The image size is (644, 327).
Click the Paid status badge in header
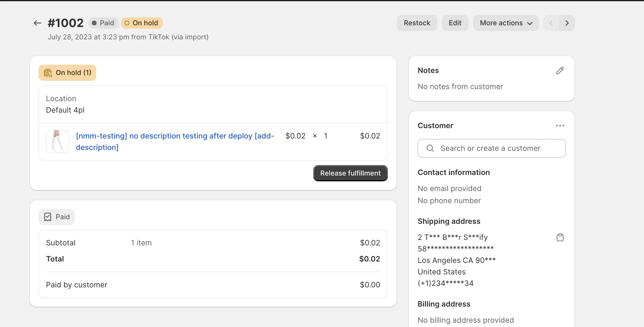pos(103,23)
